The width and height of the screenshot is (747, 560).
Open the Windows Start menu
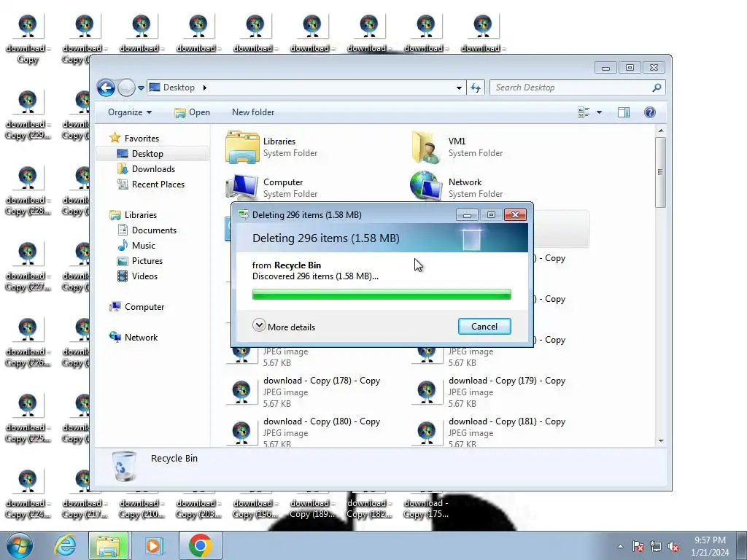(x=20, y=545)
